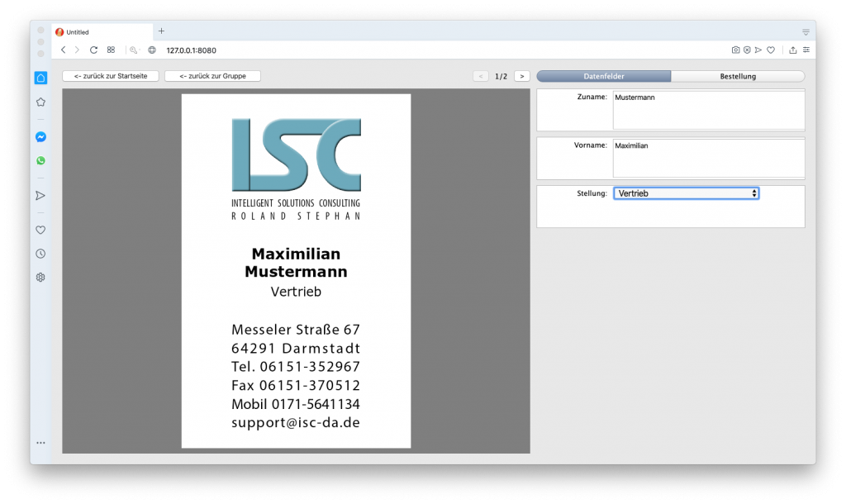This screenshot has height=504, width=846.
Task: Click the address bar URL 127.0.0.1:8080
Action: [191, 50]
